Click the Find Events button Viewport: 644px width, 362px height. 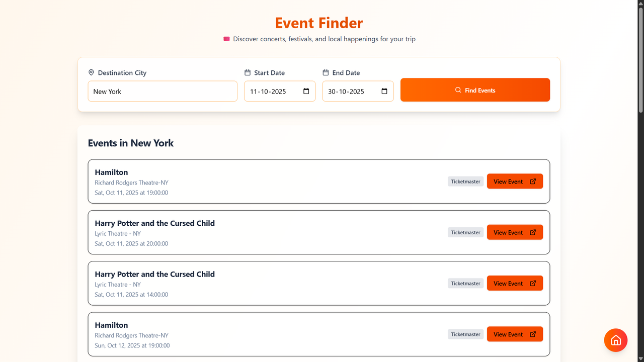475,90
